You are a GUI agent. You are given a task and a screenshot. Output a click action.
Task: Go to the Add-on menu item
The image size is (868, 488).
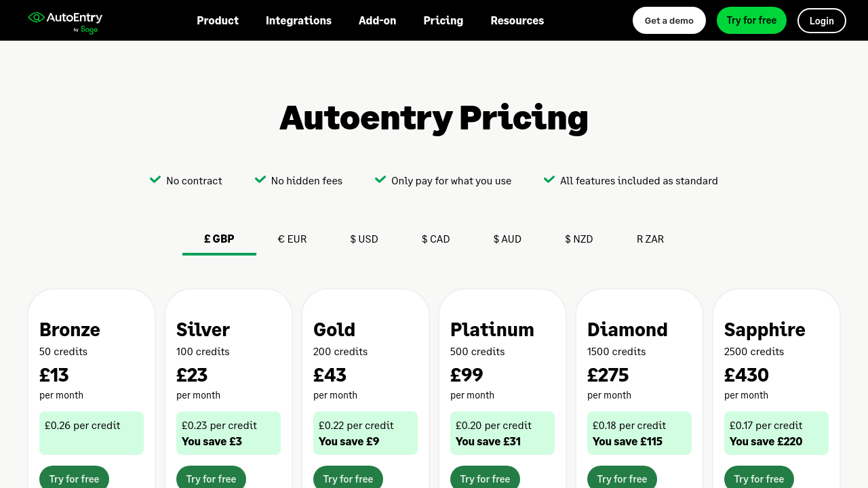point(377,20)
